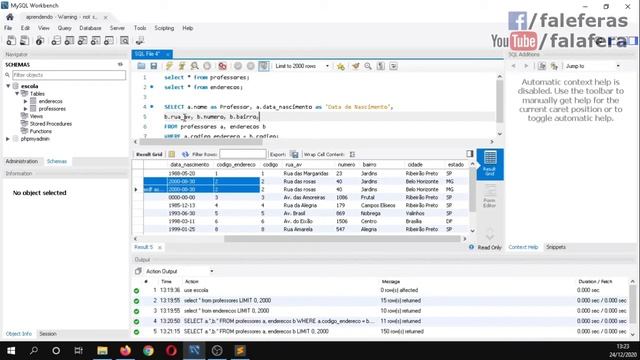Close the SQL File 4 tab

point(167,54)
